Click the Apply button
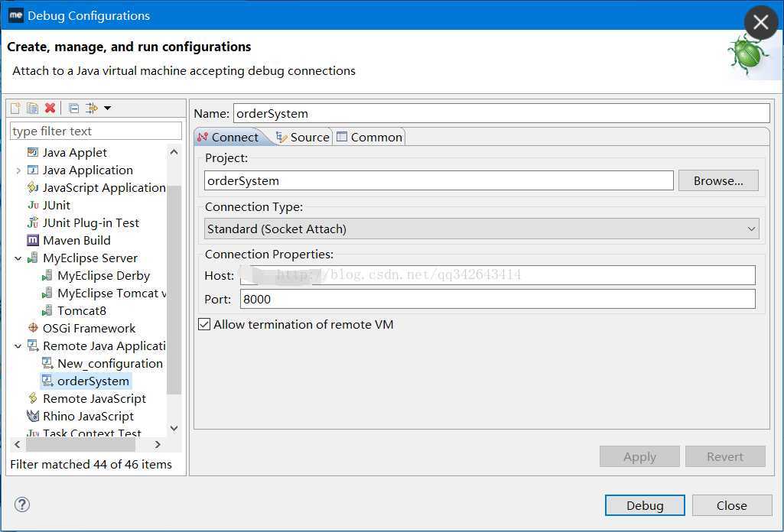The image size is (784, 532). tap(639, 456)
